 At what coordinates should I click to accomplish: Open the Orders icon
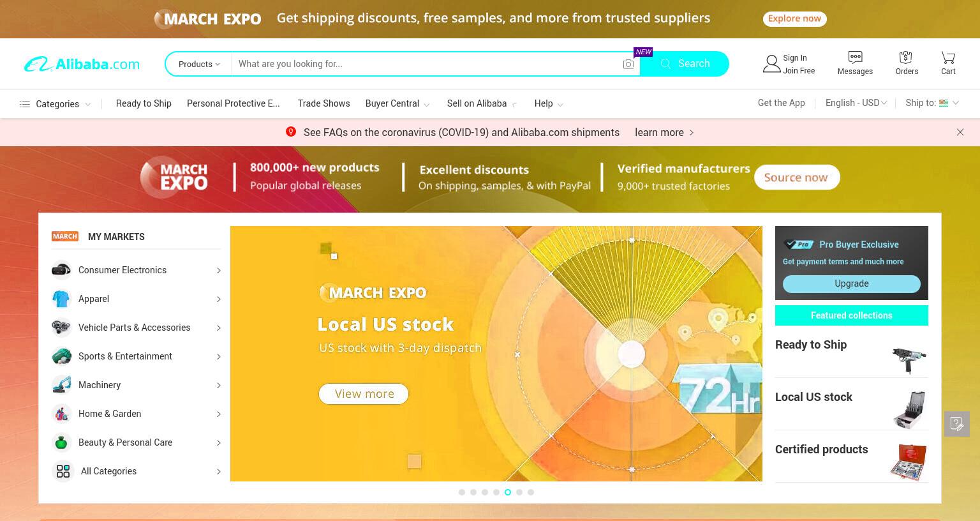(x=906, y=57)
